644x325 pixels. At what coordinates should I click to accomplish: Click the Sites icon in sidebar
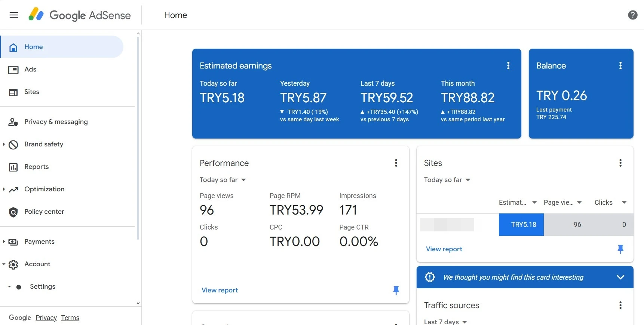point(13,92)
